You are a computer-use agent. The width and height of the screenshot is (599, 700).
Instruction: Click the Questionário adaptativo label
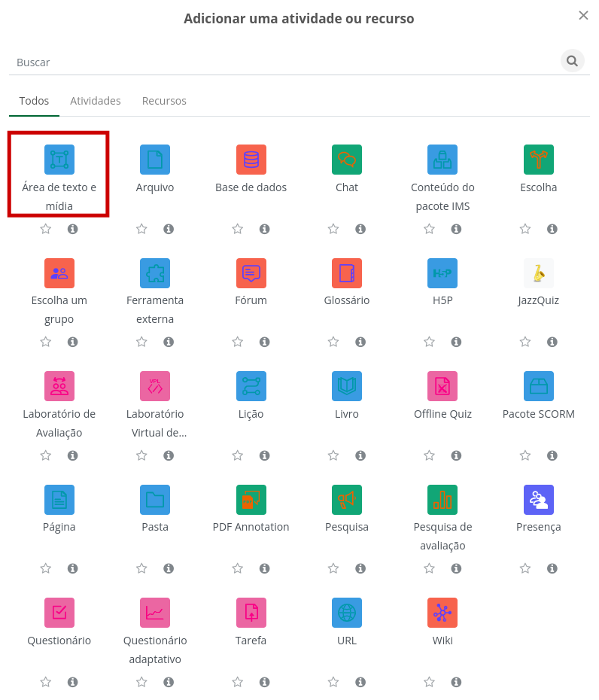pyautogui.click(x=155, y=650)
